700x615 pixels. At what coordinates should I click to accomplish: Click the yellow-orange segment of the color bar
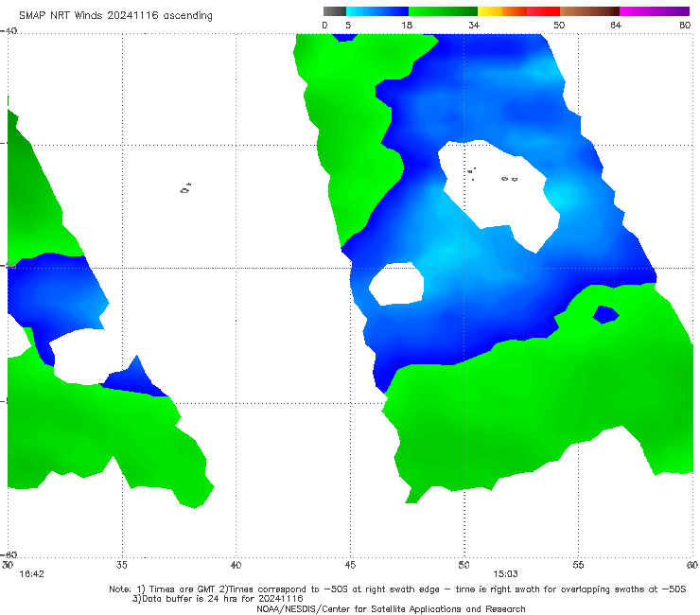502,11
